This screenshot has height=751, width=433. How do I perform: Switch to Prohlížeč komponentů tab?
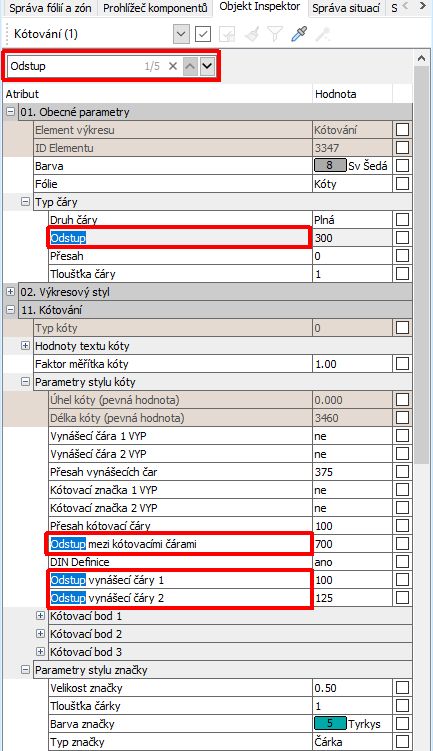pos(155,8)
